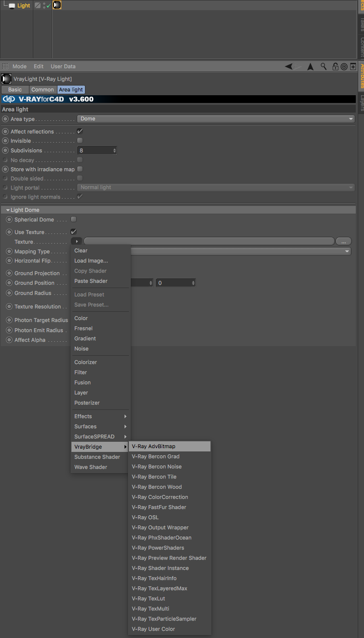Open attribute search magnifier icon
The width and height of the screenshot is (364, 638).
323,66
